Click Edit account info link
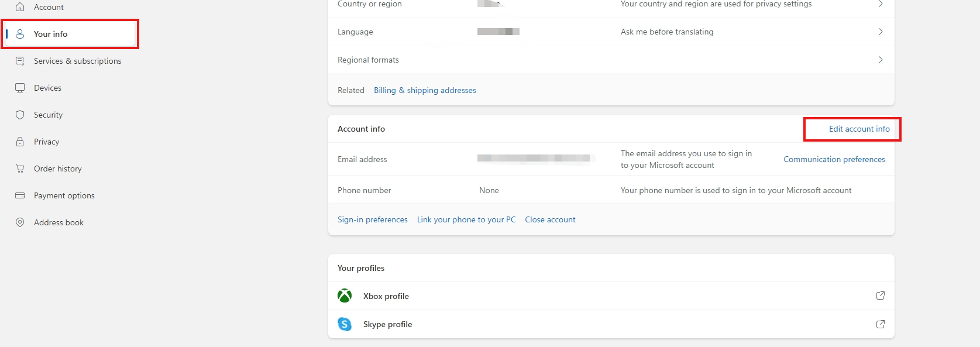The height and width of the screenshot is (347, 980). [x=859, y=129]
